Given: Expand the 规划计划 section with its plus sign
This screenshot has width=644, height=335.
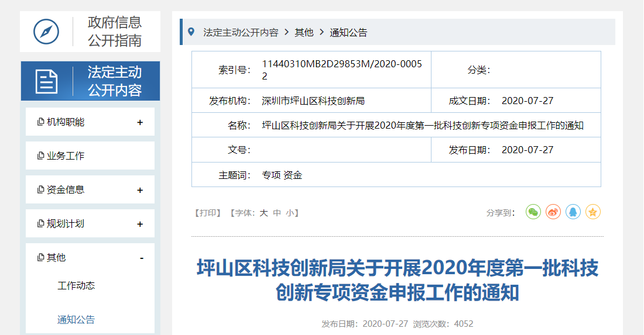Looking at the screenshot, I should (140, 225).
